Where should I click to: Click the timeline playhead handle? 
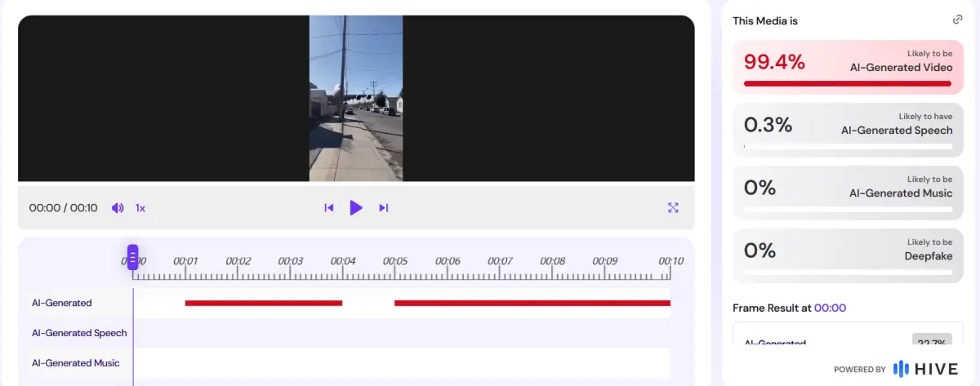[x=133, y=257]
